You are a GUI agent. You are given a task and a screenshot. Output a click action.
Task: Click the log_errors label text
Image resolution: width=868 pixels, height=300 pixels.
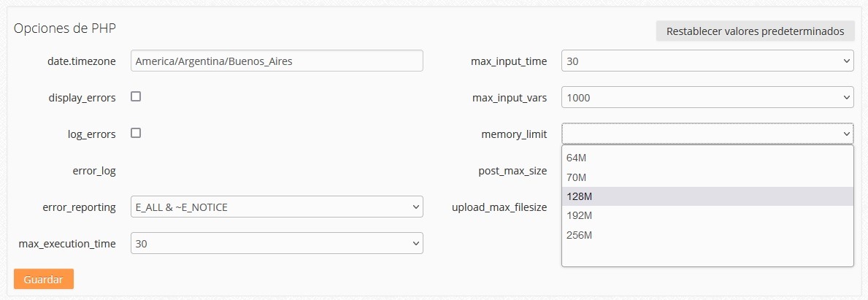pyautogui.click(x=91, y=134)
